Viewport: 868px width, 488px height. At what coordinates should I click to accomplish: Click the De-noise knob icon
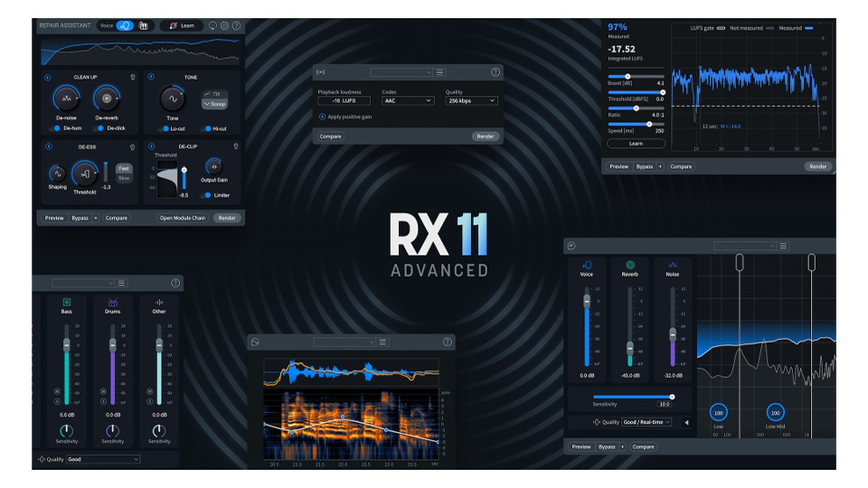tap(65, 98)
